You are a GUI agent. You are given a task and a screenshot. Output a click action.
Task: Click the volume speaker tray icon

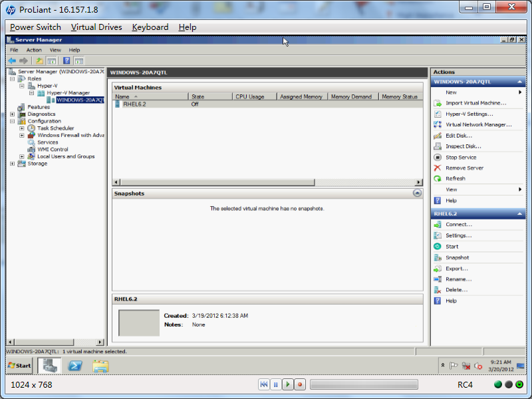click(478, 366)
